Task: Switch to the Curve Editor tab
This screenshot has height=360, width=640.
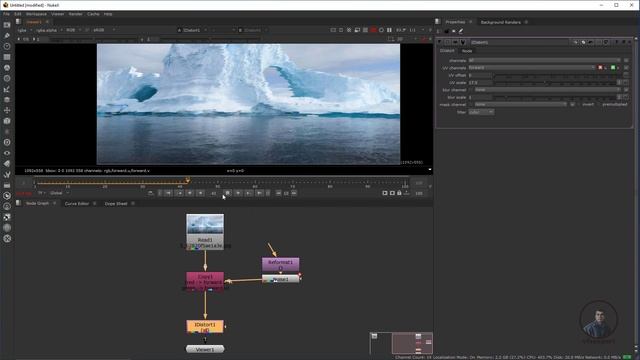Action: [x=77, y=203]
